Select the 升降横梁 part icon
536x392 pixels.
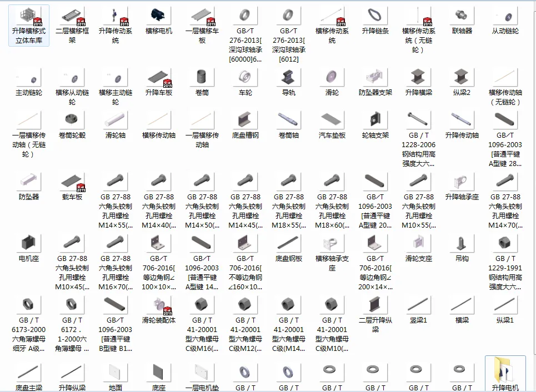tap(419, 78)
